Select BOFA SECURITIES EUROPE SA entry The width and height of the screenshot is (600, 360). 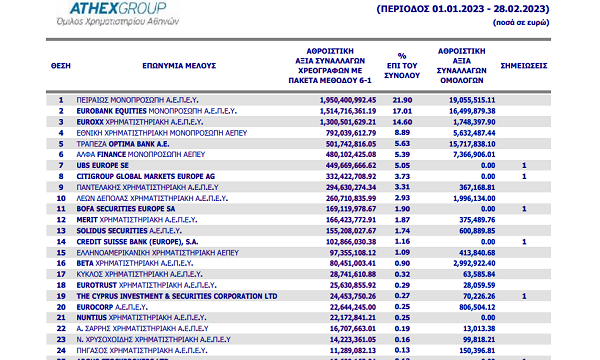coord(126,209)
